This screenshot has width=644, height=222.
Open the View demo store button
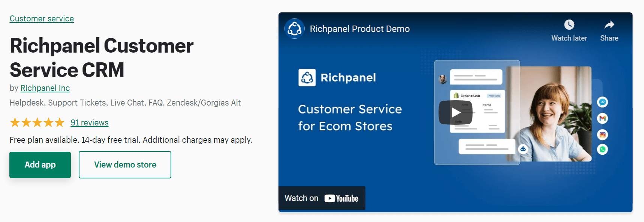click(125, 165)
